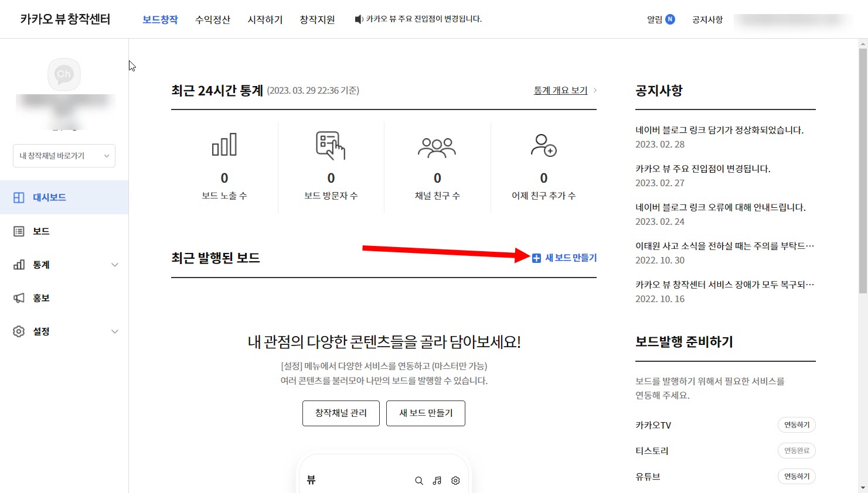
Task: Click the vertical scrollbar thumb
Action: tap(863, 170)
